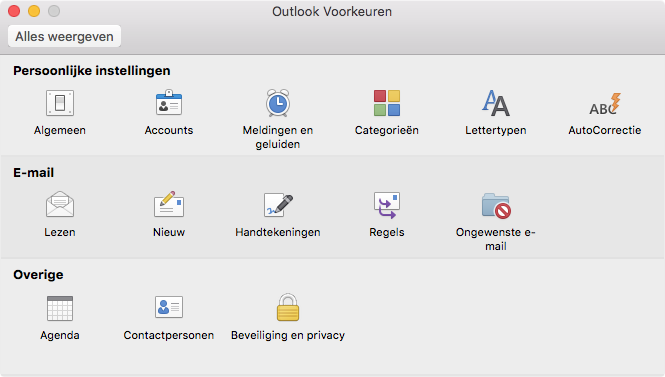This screenshot has width=665, height=377.
Task: Click the Handtekeningen text label
Action: 278,232
